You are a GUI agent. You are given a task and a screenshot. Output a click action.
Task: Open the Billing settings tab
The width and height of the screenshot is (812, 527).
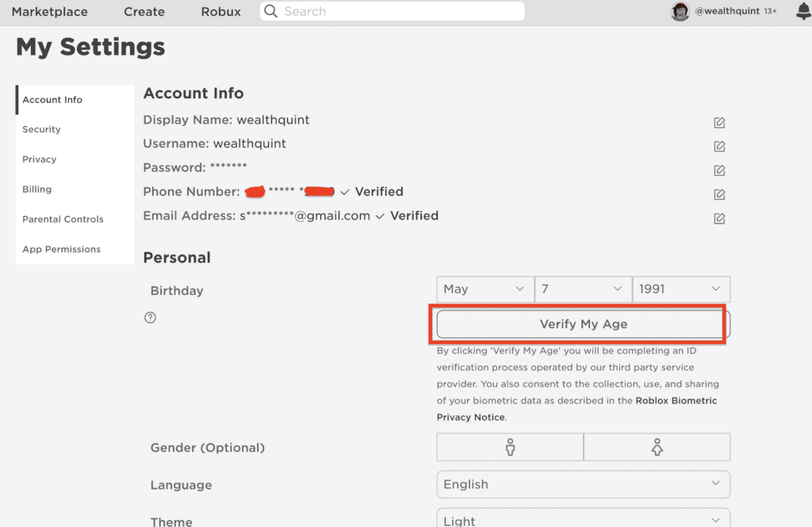click(x=75, y=189)
